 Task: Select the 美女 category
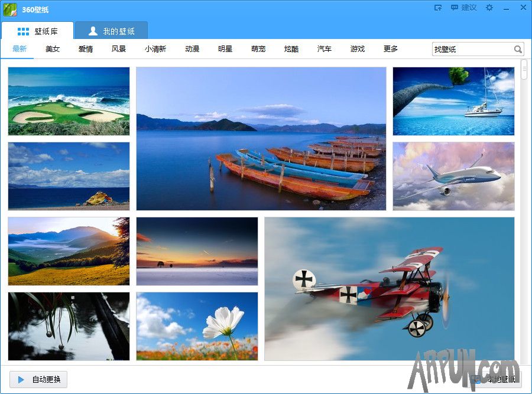53,49
